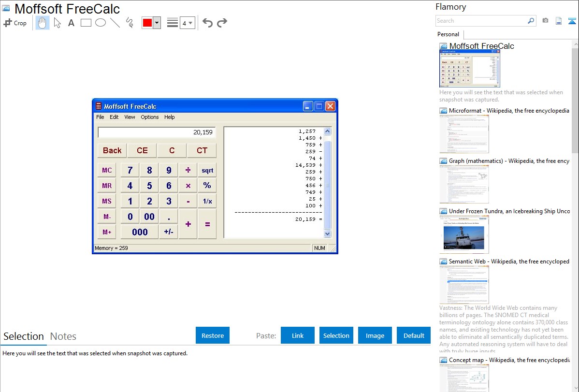Viewport: 579px width, 392px height.
Task: Redo the last annotation
Action: (222, 23)
